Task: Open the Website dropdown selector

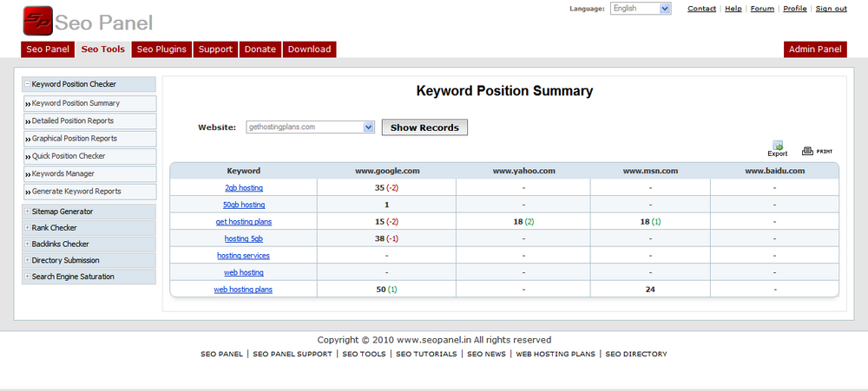Action: (x=310, y=127)
